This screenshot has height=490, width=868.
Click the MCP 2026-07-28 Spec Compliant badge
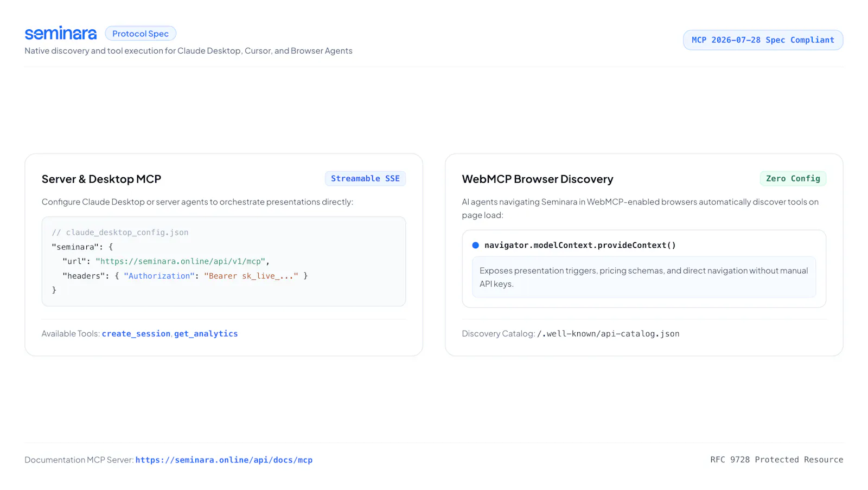tap(763, 40)
